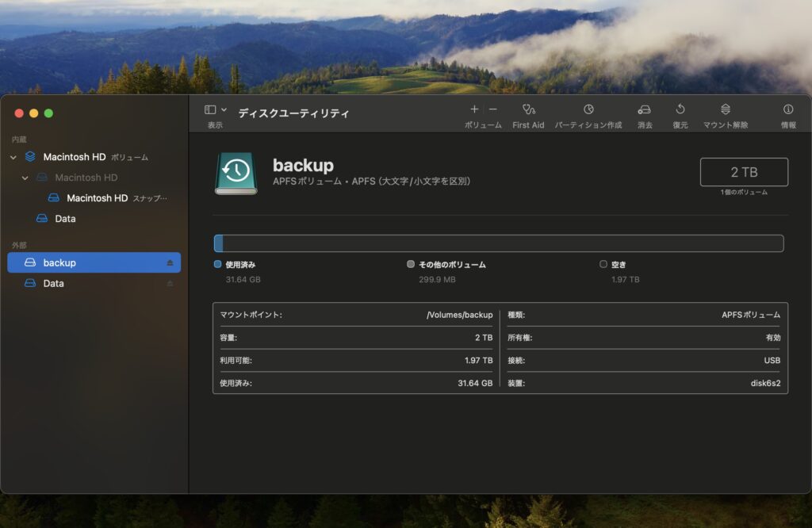Eject the backup disk in sidebar

[x=169, y=262]
